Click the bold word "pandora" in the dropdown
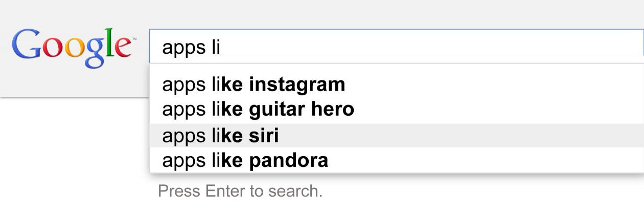 289,161
